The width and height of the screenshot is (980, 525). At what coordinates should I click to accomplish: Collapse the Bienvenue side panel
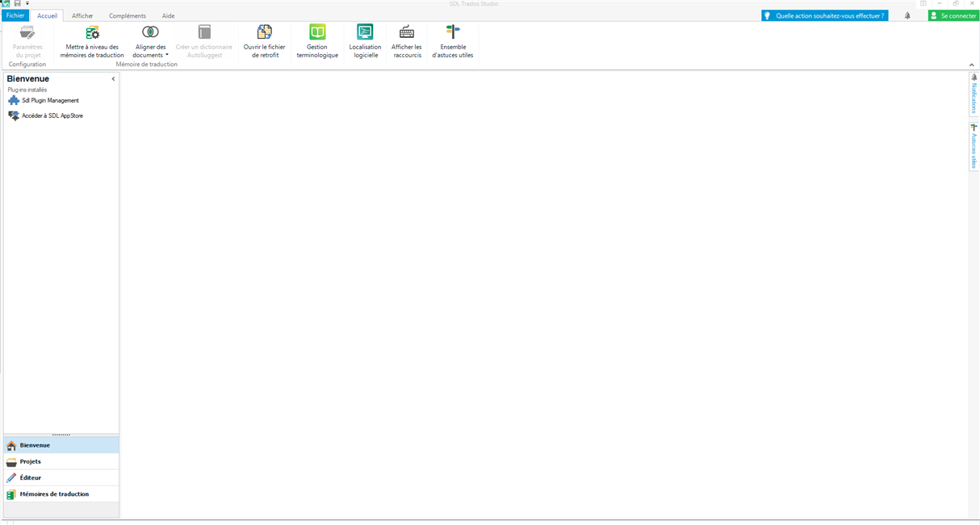click(x=113, y=79)
